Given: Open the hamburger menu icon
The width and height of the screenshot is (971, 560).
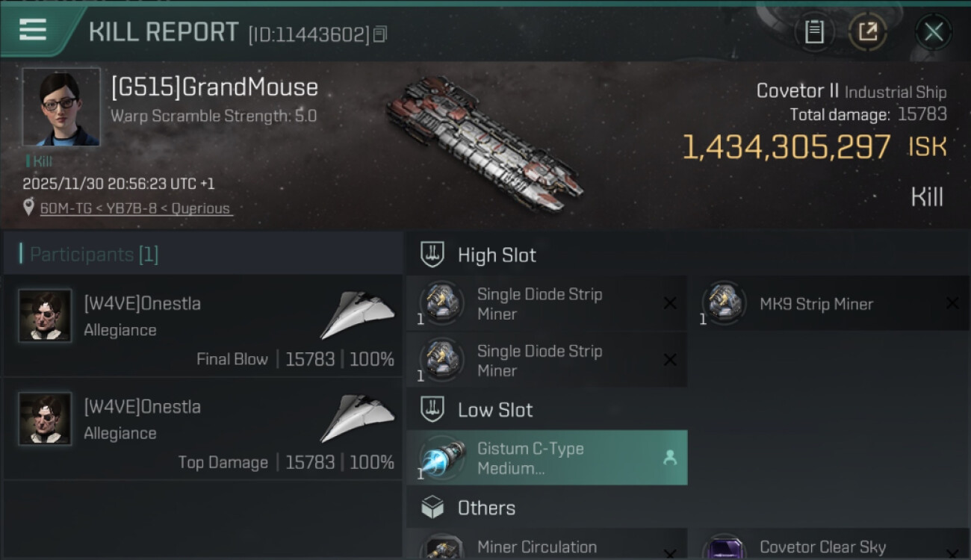Looking at the screenshot, I should [33, 30].
